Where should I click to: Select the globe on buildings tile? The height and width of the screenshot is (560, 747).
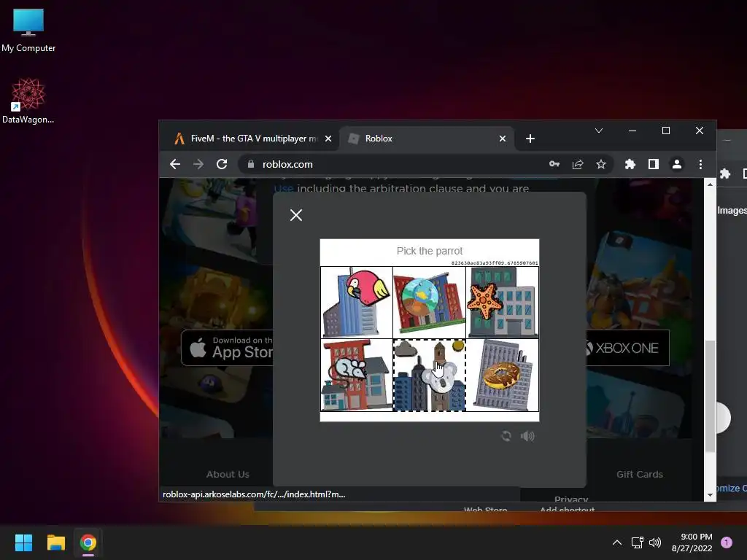coord(429,303)
